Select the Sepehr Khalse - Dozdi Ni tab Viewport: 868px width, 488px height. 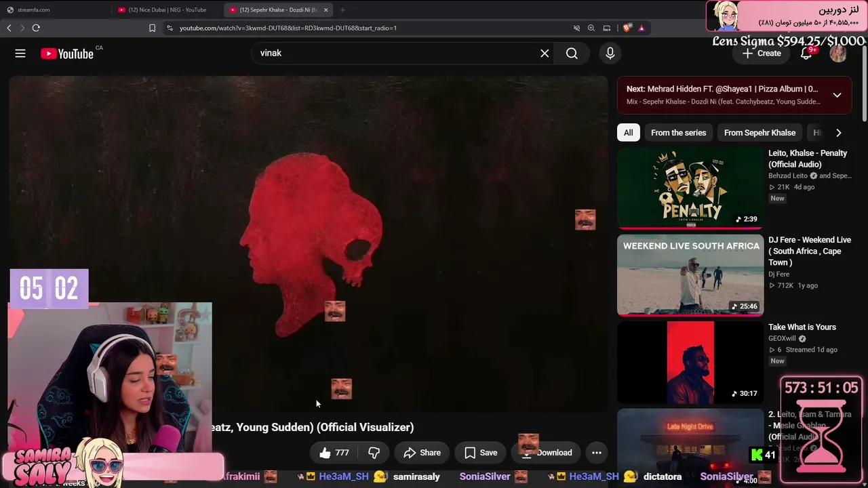click(x=273, y=9)
